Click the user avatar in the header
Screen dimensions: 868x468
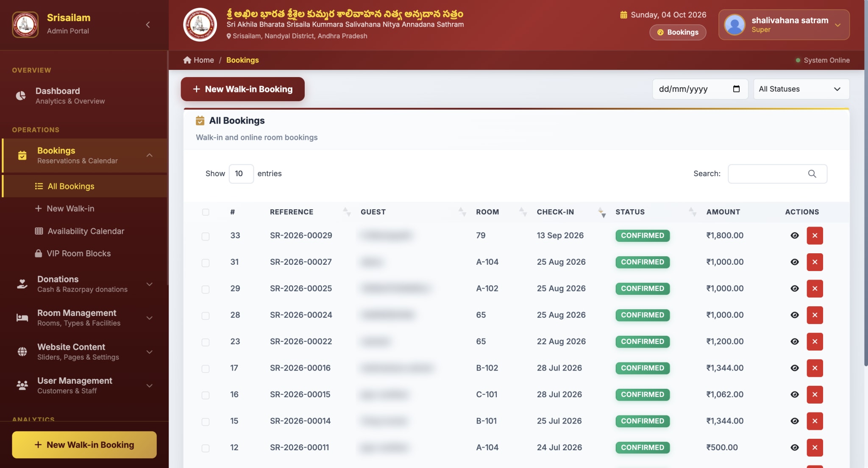click(x=734, y=25)
